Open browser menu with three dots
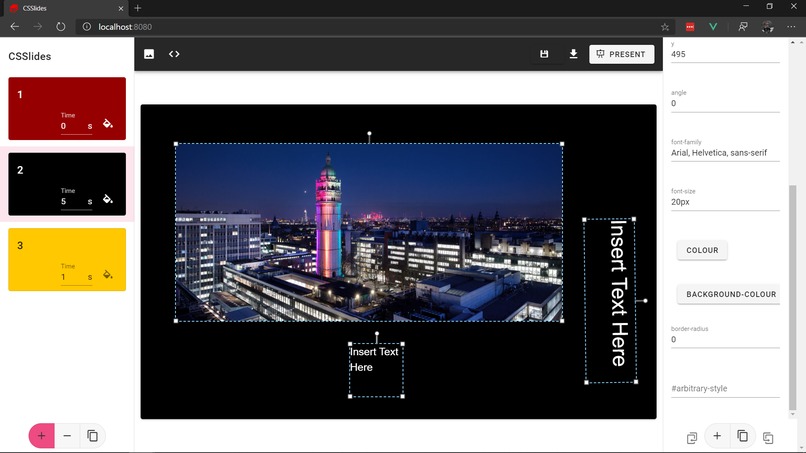This screenshot has height=453, width=806. [x=791, y=27]
